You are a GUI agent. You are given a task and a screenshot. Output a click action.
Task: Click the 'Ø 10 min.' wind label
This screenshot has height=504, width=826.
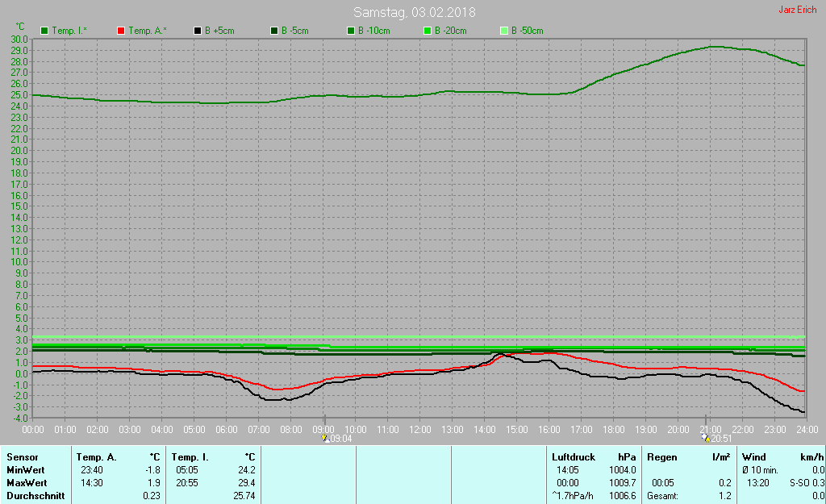(x=760, y=470)
